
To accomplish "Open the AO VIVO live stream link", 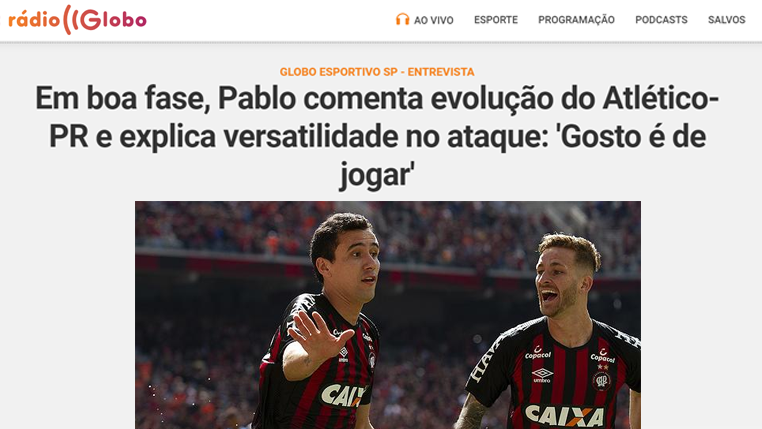I will 424,20.
